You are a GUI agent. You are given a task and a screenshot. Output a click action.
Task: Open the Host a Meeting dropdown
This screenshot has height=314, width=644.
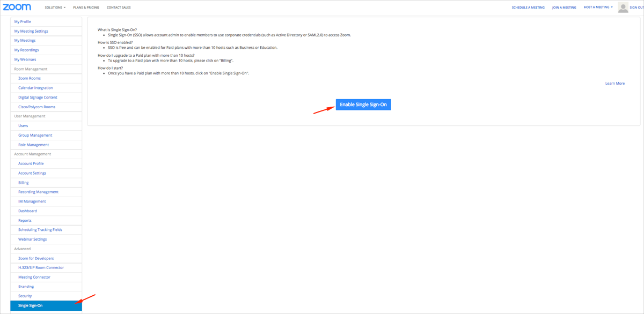[x=598, y=8]
